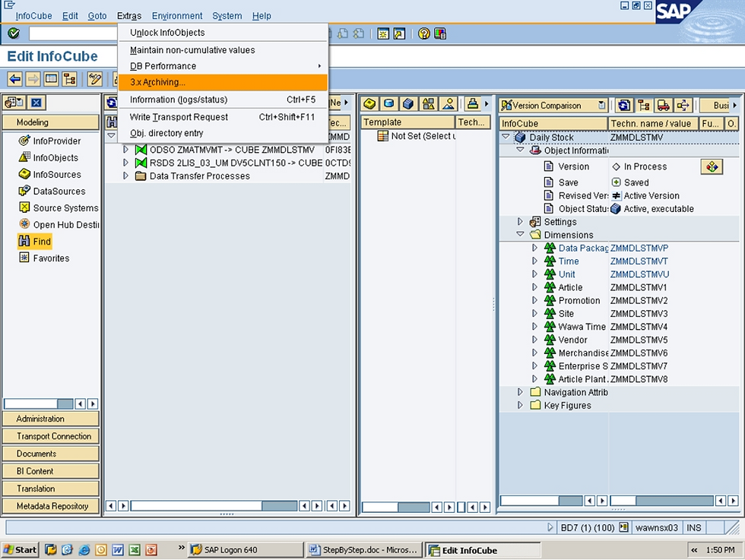Screen dimensions: 745x560
Task: Click the blue X close-navigation icon
Action: pyautogui.click(x=36, y=103)
